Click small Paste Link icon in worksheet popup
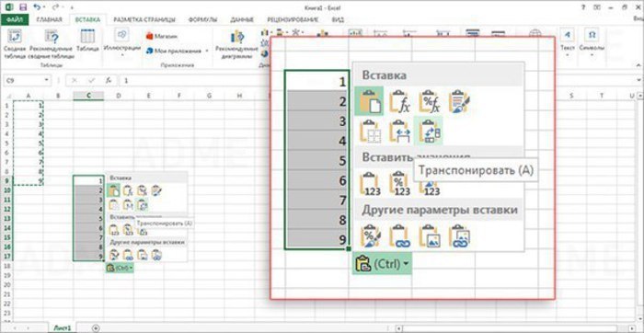This screenshot has width=644, height=333. point(129,256)
